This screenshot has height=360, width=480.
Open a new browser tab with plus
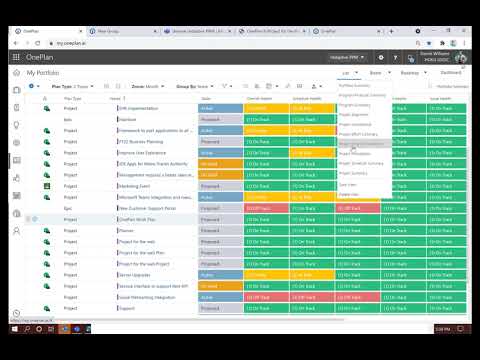pos(392,31)
